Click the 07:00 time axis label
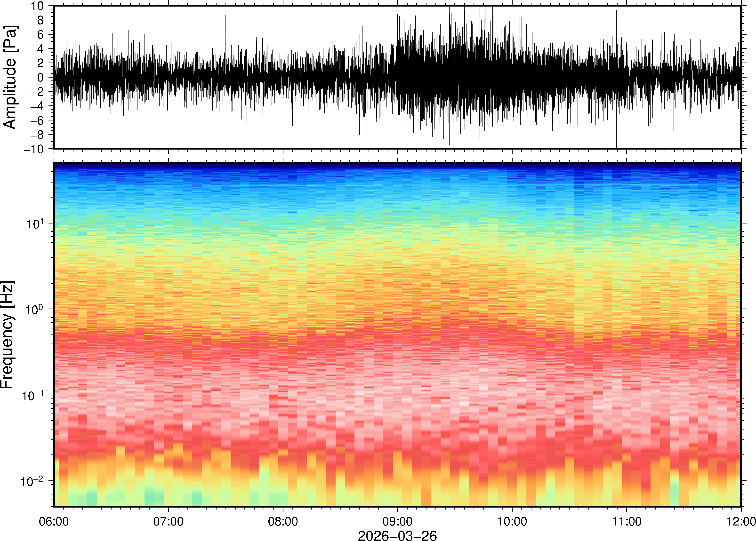This screenshot has width=756, height=541. pyautogui.click(x=168, y=521)
